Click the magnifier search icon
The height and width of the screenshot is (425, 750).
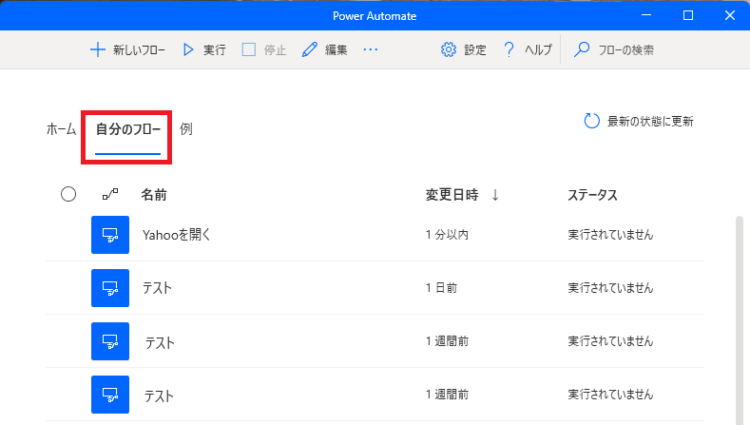pyautogui.click(x=582, y=50)
